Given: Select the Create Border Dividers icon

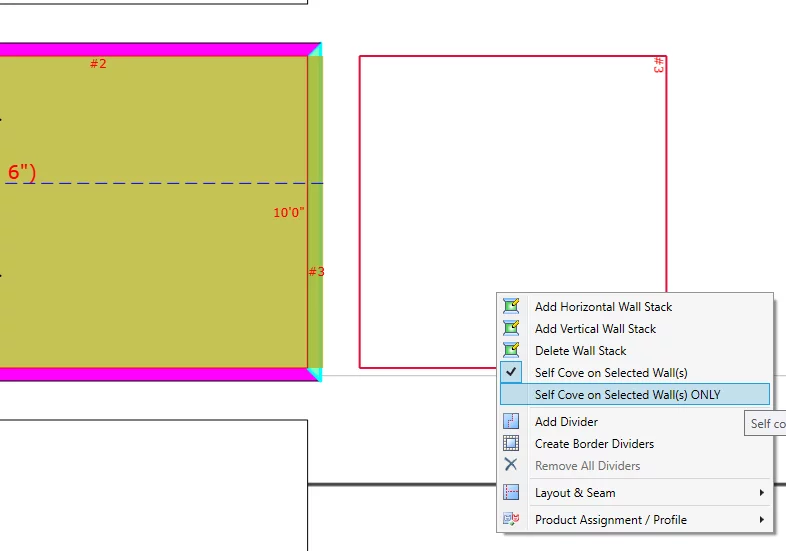Looking at the screenshot, I should [511, 444].
